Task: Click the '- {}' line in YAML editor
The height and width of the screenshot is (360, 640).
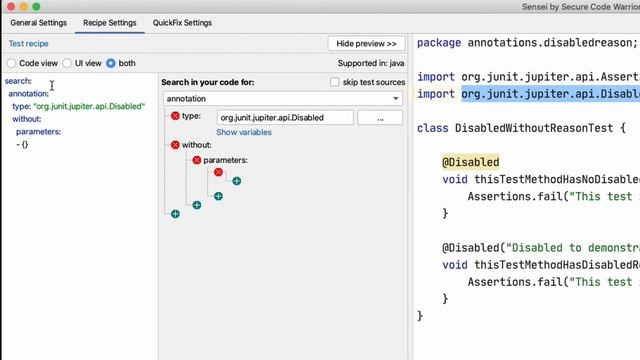Action: [22, 144]
